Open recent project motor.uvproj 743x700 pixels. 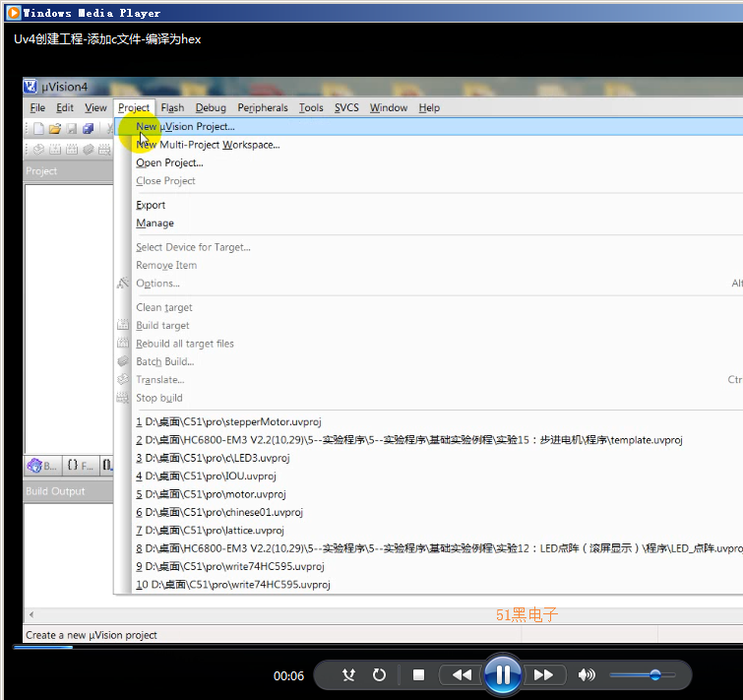coord(429,494)
